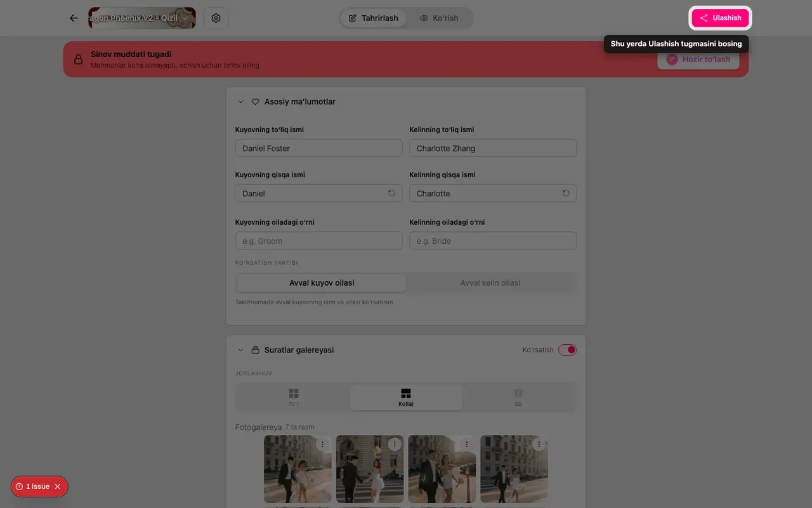The height and width of the screenshot is (508, 812).
Task: Click the Hozir to'lash button
Action: coord(698,59)
